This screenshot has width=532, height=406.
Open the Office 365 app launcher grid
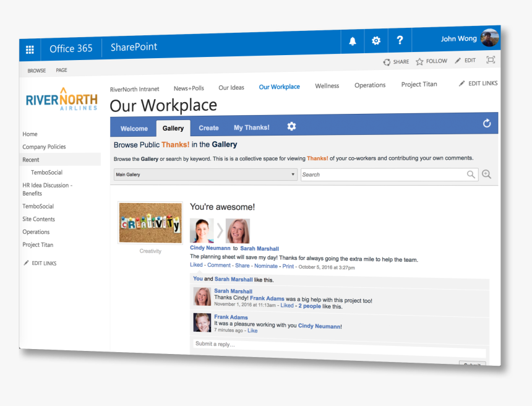click(x=30, y=50)
